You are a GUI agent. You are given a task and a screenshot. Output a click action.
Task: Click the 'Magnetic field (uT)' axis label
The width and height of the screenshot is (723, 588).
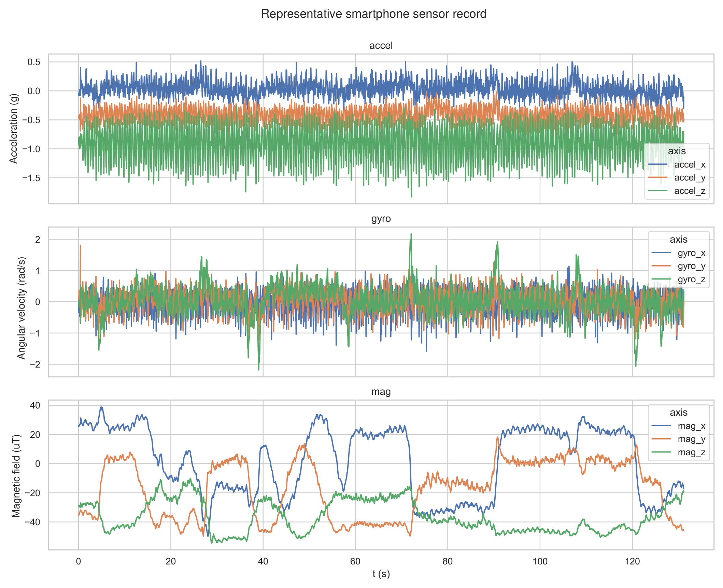click(16, 476)
